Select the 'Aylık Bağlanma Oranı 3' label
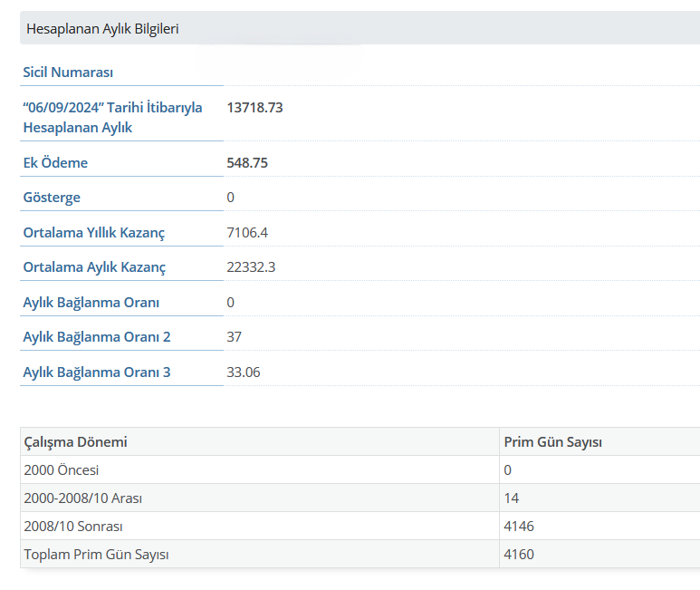 pyautogui.click(x=97, y=372)
